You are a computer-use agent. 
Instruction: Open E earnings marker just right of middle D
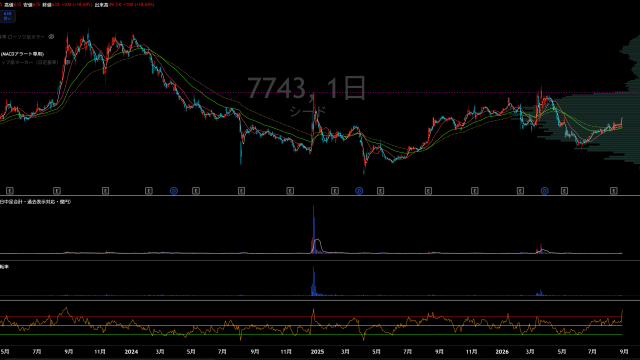point(380,191)
